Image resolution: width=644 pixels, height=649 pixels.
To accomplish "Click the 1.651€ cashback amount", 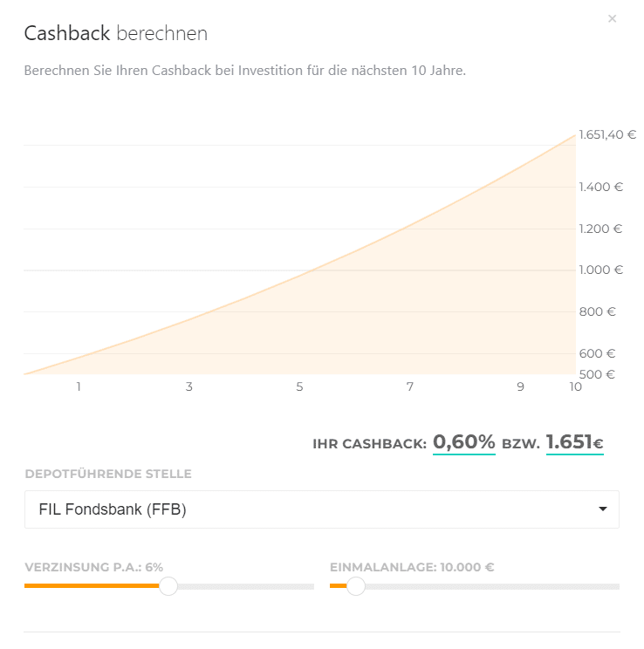I will [x=574, y=442].
